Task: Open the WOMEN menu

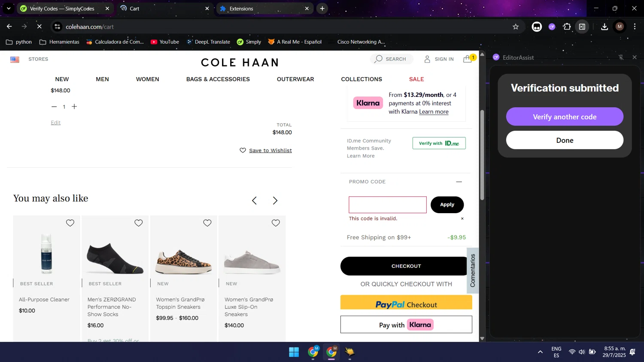Action: click(148, 79)
